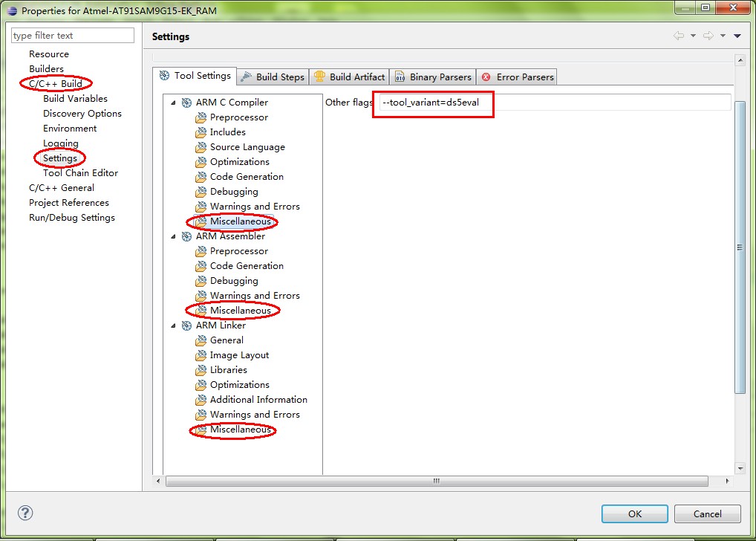Click the scroll down arrow on right
The image size is (756, 541).
tap(740, 468)
